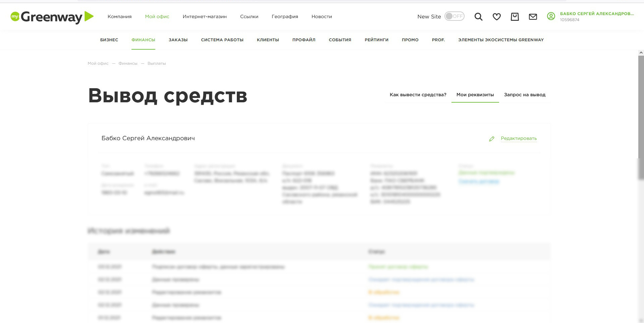The image size is (644, 323).
Task: Open the search magnifier icon
Action: point(478,16)
